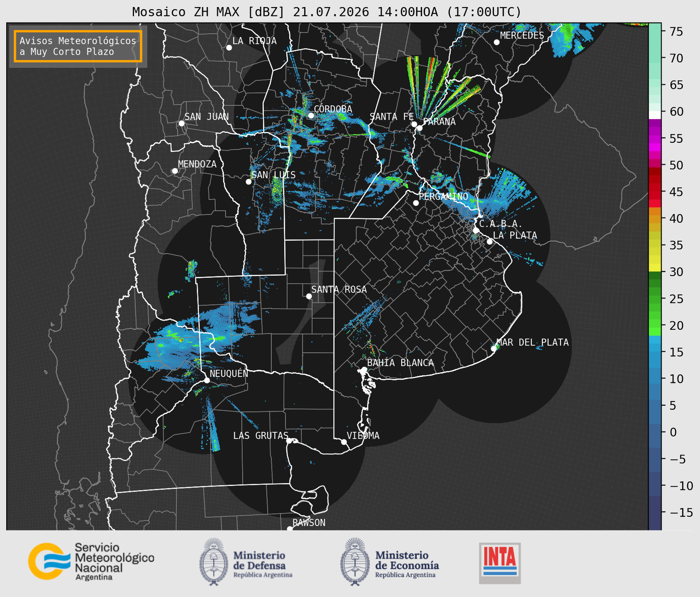
Task: Click the Servicio Meteorológico Nacional logo
Action: click(91, 561)
